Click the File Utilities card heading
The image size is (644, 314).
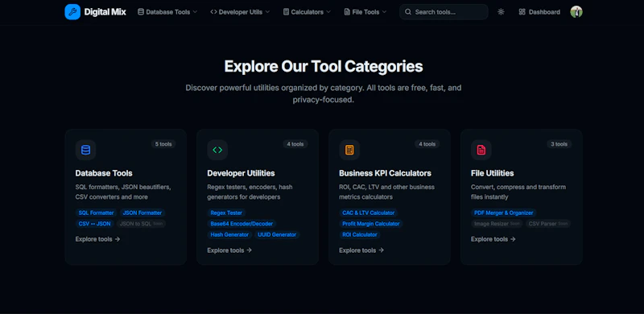tap(492, 173)
